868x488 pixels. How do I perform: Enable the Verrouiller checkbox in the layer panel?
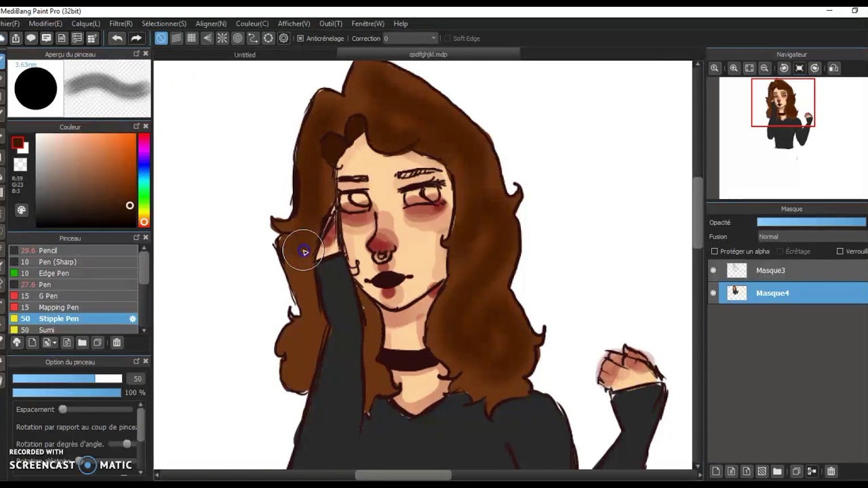click(x=840, y=251)
